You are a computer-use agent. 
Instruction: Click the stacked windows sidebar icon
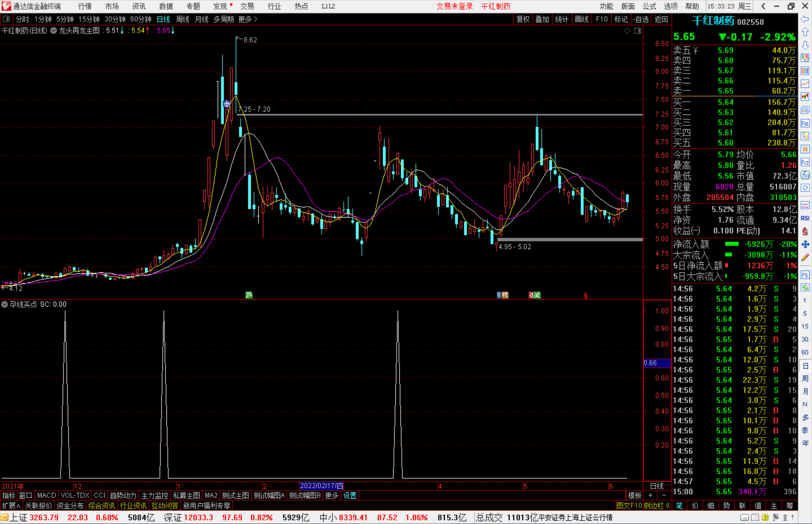click(805, 110)
